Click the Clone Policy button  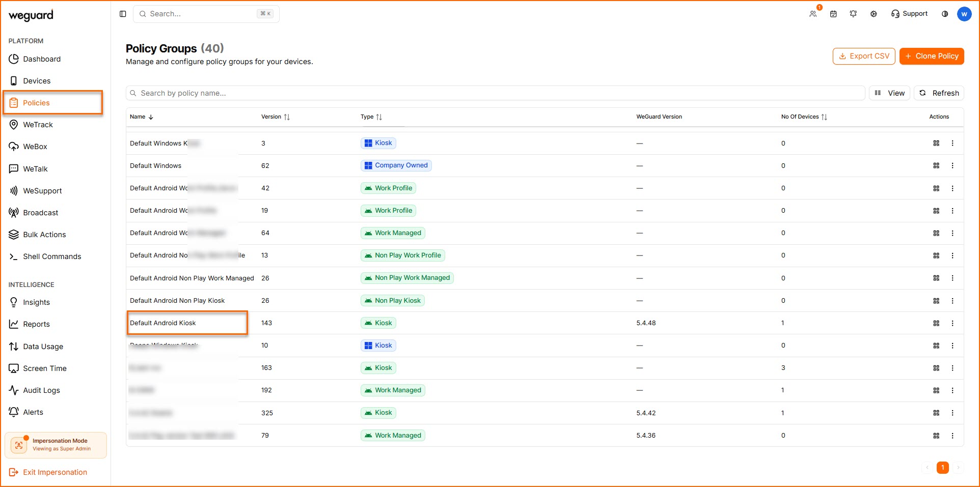click(932, 56)
